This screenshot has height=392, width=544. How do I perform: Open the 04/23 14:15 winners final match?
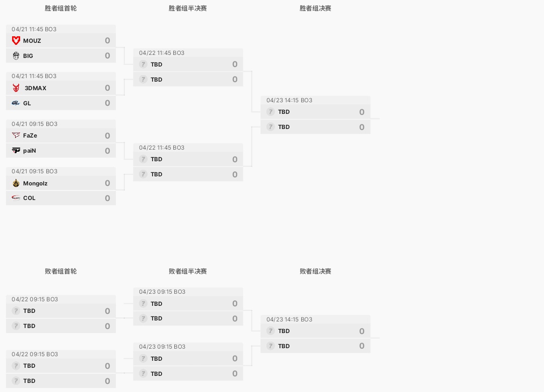tap(315, 115)
